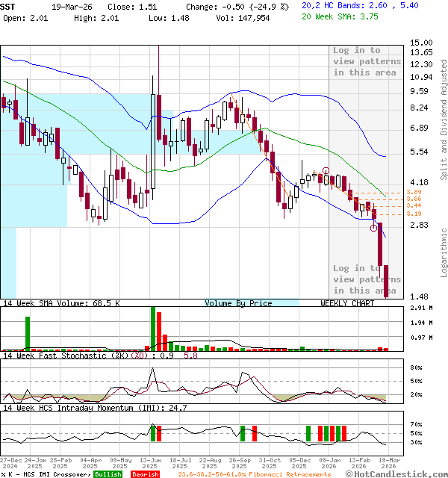This screenshot has height=478, width=448.
Task: Click the green Bullish crossover legend box
Action: pyautogui.click(x=108, y=474)
